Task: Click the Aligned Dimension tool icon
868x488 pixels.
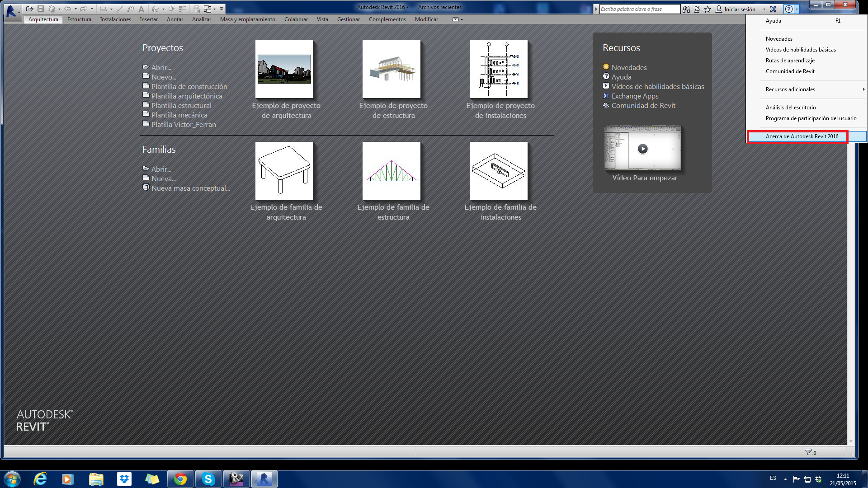Action: [104, 8]
